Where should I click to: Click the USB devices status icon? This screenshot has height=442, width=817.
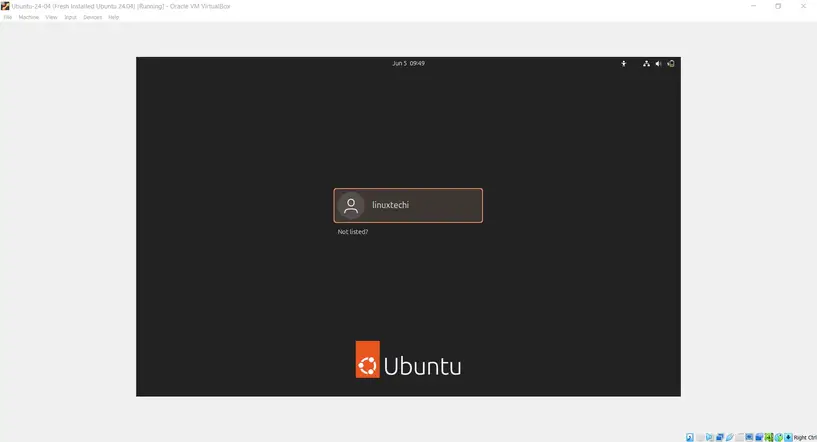(730, 437)
